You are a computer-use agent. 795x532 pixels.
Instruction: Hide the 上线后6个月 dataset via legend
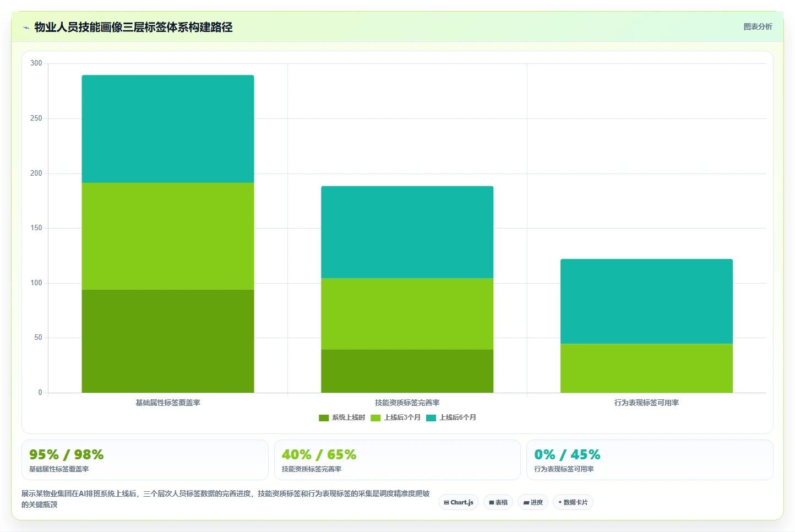point(451,418)
